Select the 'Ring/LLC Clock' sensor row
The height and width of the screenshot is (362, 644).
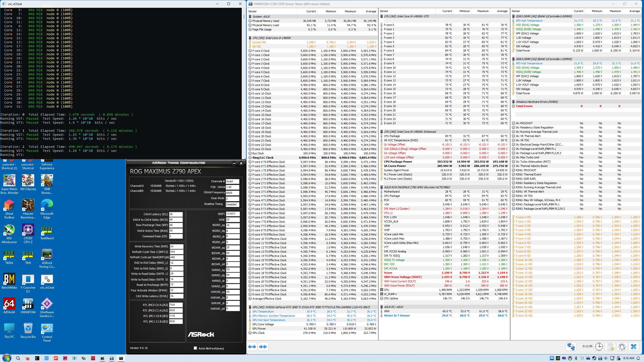pos(312,158)
